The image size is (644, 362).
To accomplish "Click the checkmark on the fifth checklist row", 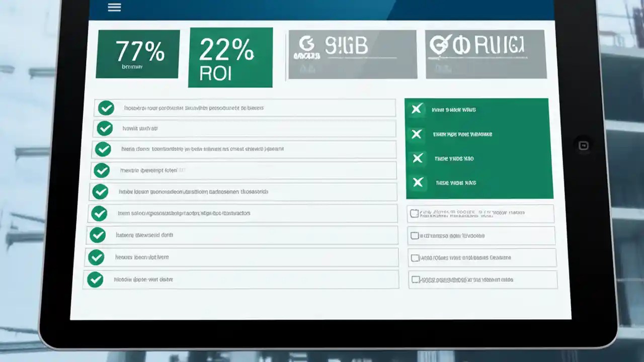I will click(100, 192).
